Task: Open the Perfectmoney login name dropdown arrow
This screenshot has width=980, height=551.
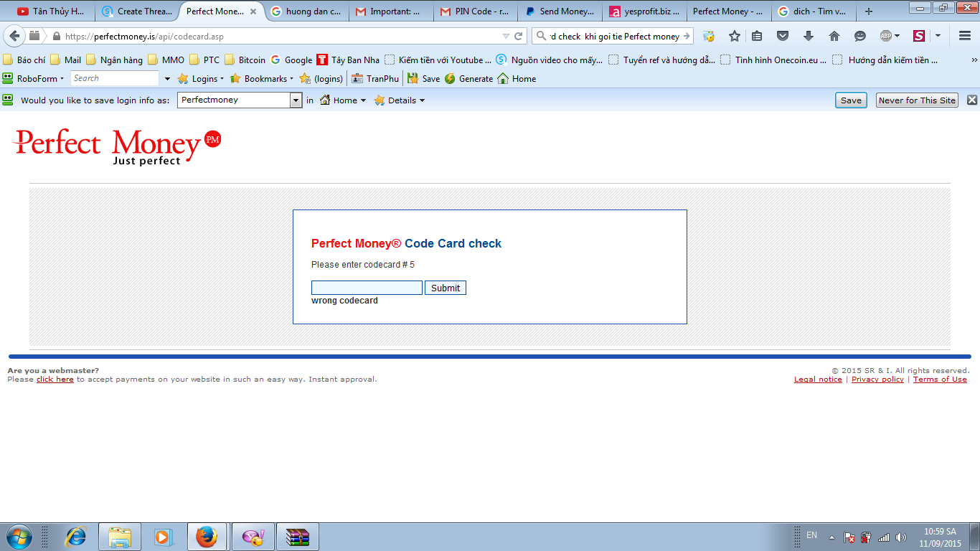Action: click(x=296, y=100)
